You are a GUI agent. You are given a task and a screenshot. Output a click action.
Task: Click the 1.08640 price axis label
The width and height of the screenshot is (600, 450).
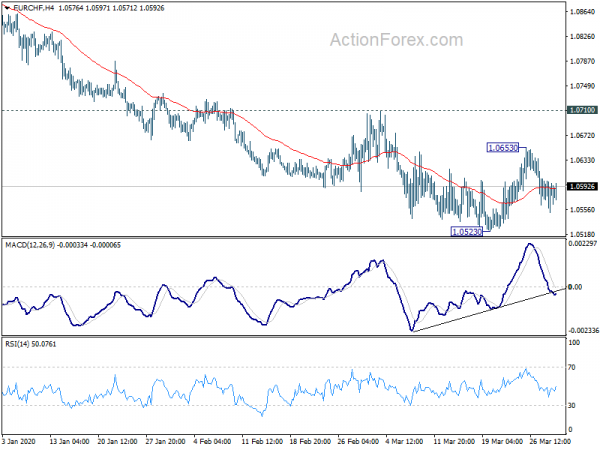point(582,12)
